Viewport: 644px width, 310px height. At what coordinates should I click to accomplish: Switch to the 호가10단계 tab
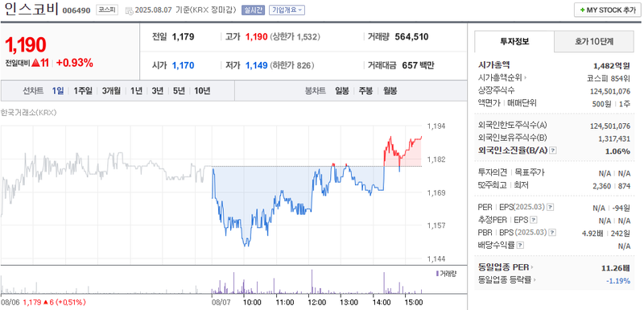pyautogui.click(x=594, y=41)
